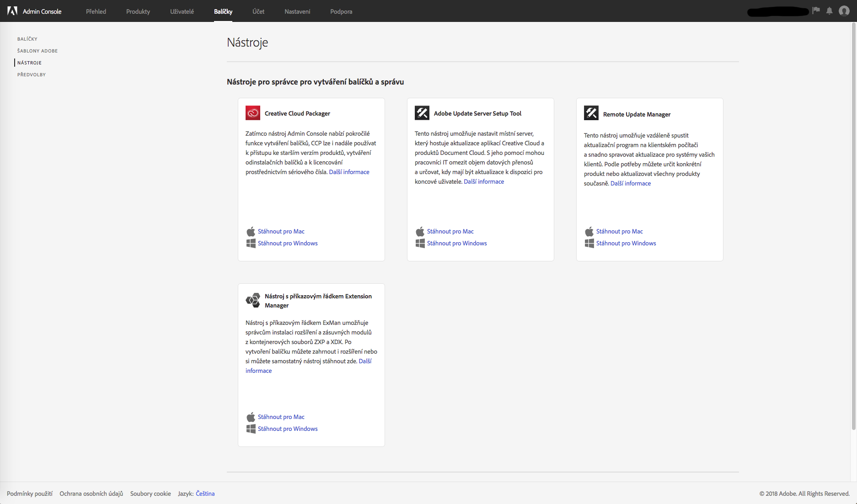
Task: Download Creative Cloud Packager for Mac
Action: 281,231
